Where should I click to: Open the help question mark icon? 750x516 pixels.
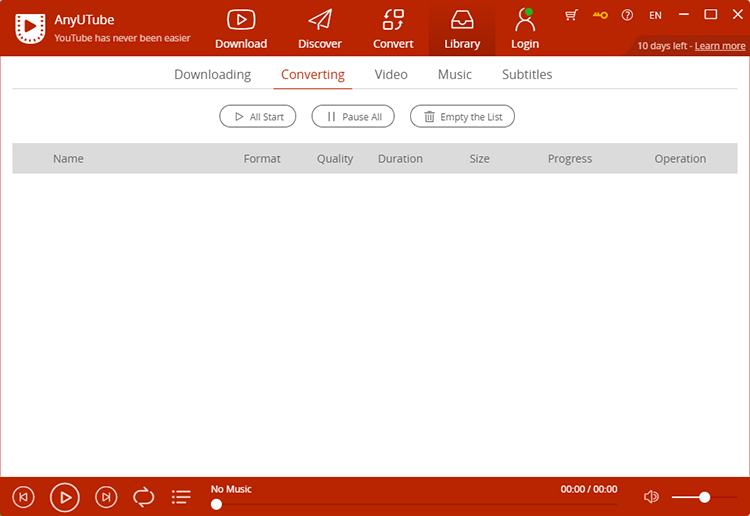[627, 15]
